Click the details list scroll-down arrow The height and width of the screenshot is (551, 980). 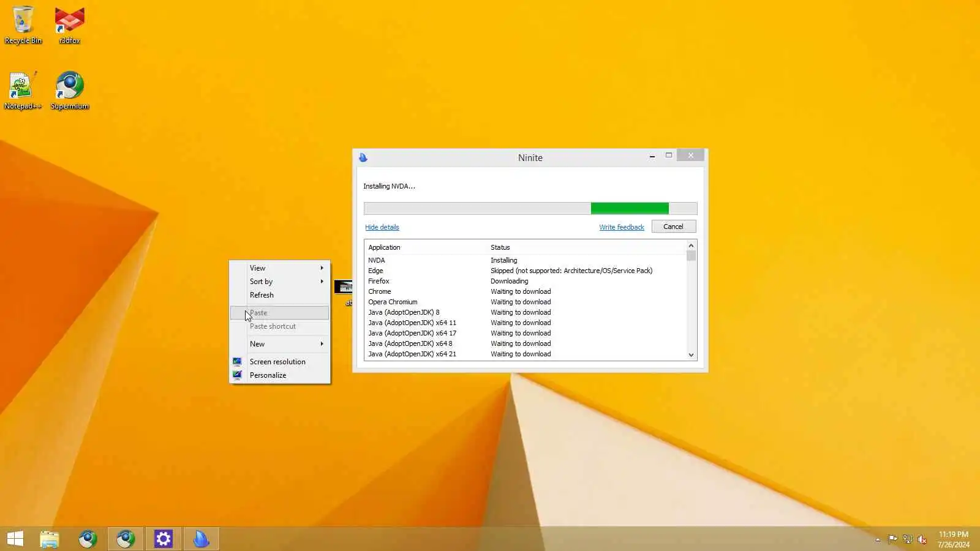(x=691, y=354)
